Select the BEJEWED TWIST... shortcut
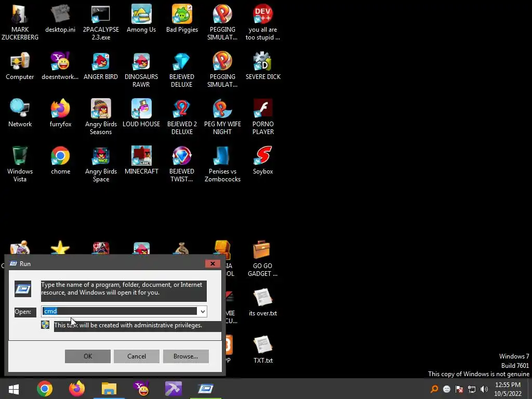Viewport: 532px width, 399px height. (x=182, y=164)
